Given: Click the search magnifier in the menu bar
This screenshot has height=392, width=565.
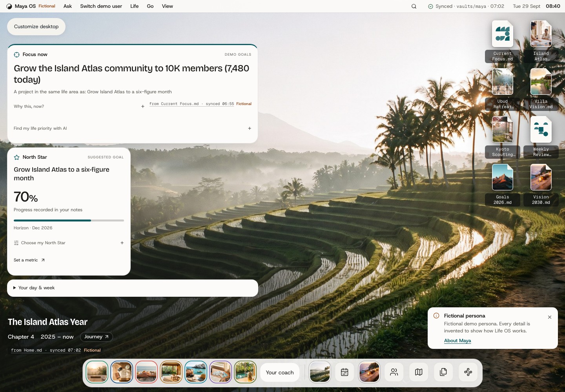Looking at the screenshot, I should tap(414, 6).
